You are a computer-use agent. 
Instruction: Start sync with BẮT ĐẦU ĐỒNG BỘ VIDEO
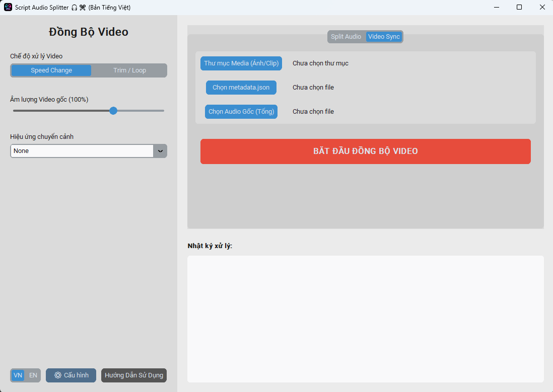365,151
